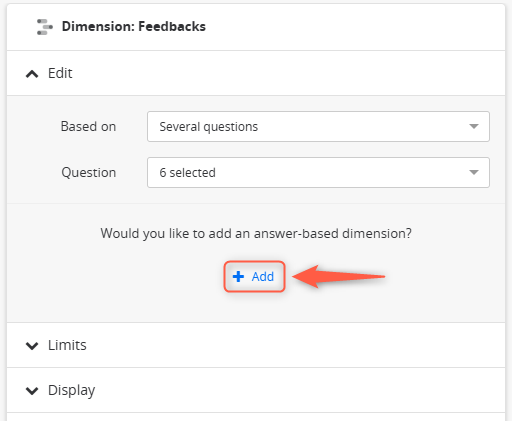
Task: Click the red arrow pointing at Add
Action: coord(339,276)
